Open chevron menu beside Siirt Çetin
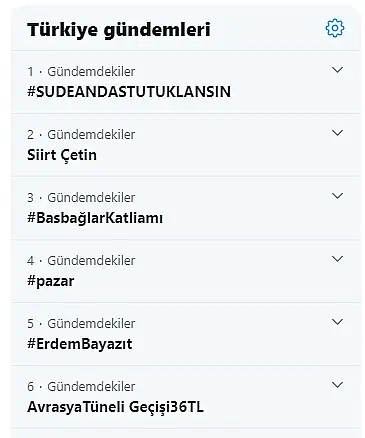This screenshot has width=365, height=438. pos(338,133)
